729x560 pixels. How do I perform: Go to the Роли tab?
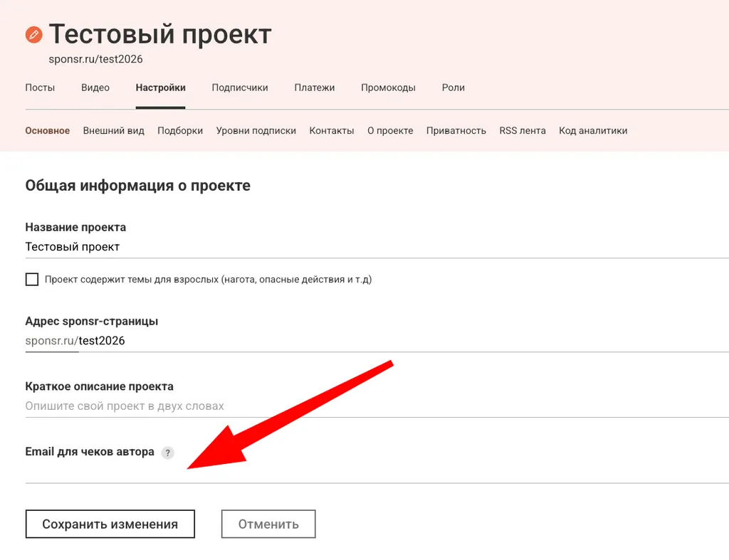pos(453,88)
